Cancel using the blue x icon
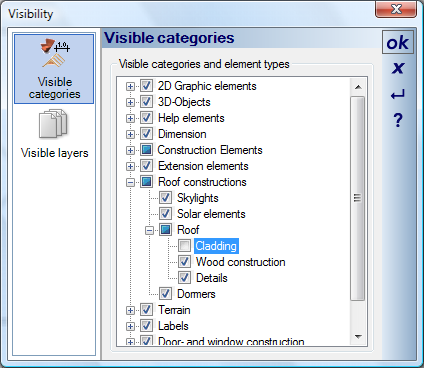Viewport: 424px width, 368px height. tap(398, 68)
